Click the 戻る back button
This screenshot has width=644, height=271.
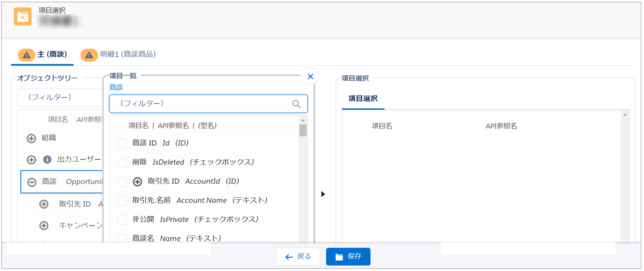[x=298, y=257]
